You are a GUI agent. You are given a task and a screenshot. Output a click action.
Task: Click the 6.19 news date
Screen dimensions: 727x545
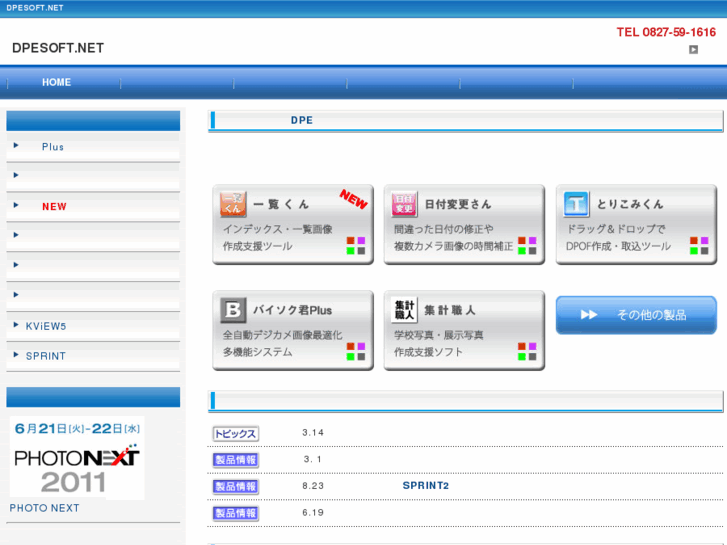[313, 513]
